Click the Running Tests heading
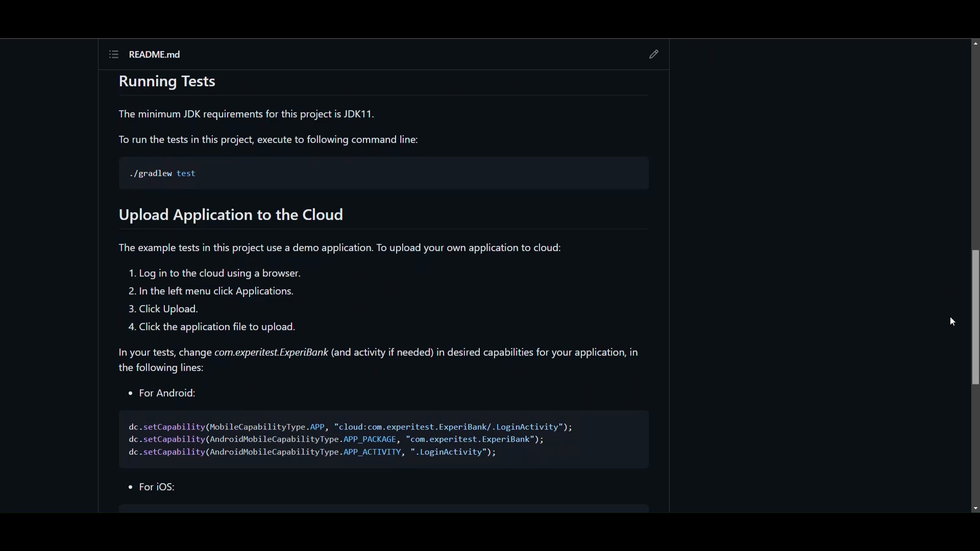 tap(167, 82)
